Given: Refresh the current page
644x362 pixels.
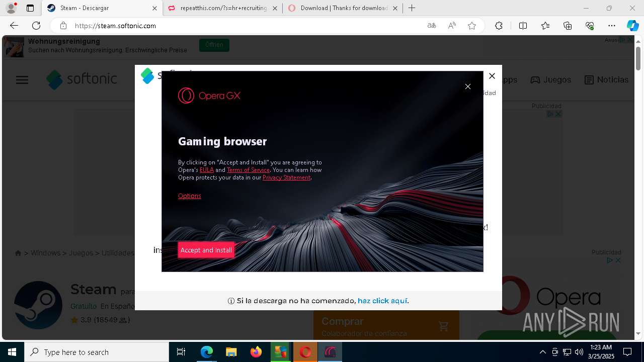Looking at the screenshot, I should point(36,26).
